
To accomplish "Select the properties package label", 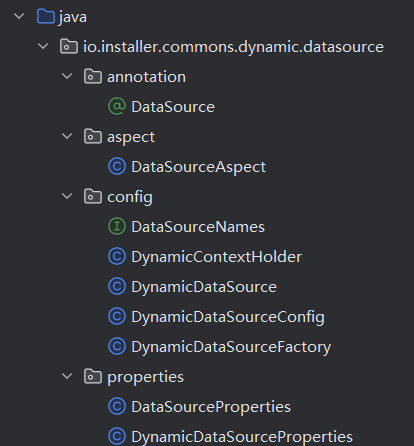I will click(x=145, y=378).
